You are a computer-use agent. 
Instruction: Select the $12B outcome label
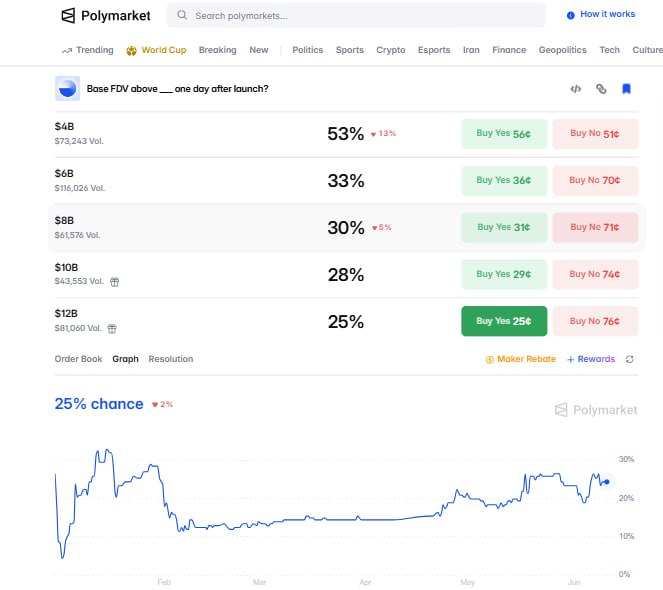(66, 313)
